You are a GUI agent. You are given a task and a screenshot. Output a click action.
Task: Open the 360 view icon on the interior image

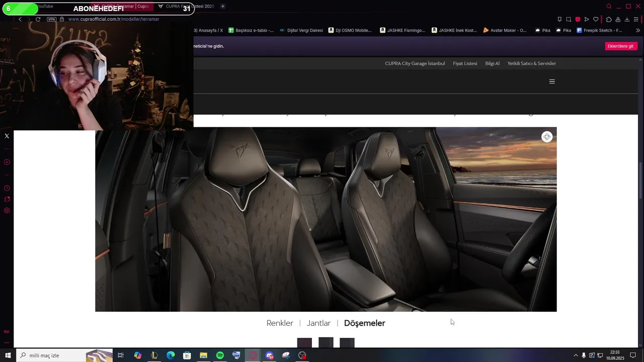coord(547,137)
